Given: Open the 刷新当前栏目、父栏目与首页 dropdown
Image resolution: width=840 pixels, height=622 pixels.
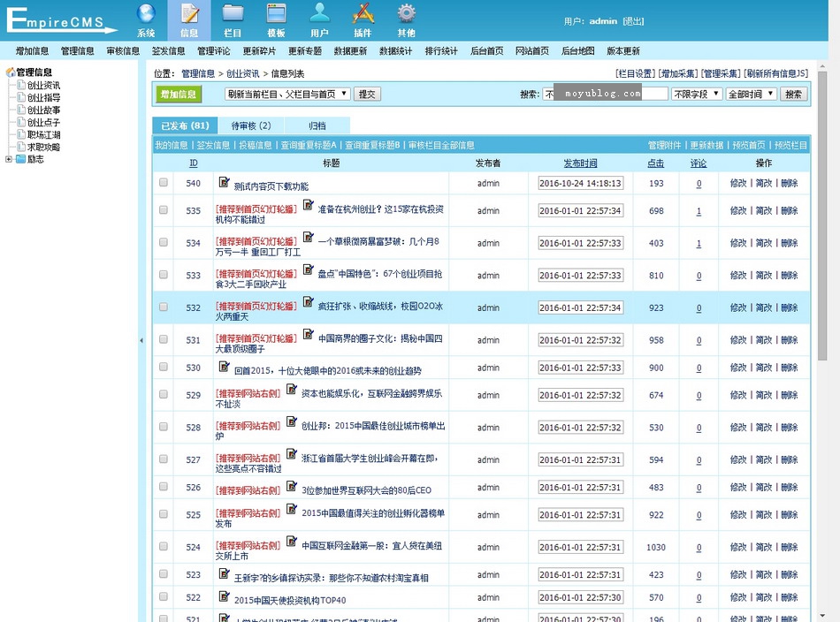Looking at the screenshot, I should click(x=287, y=95).
